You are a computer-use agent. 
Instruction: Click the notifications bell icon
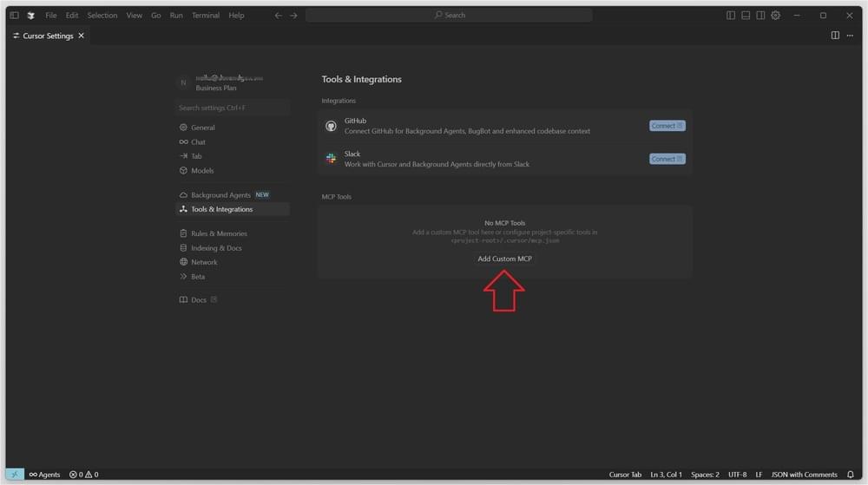851,475
